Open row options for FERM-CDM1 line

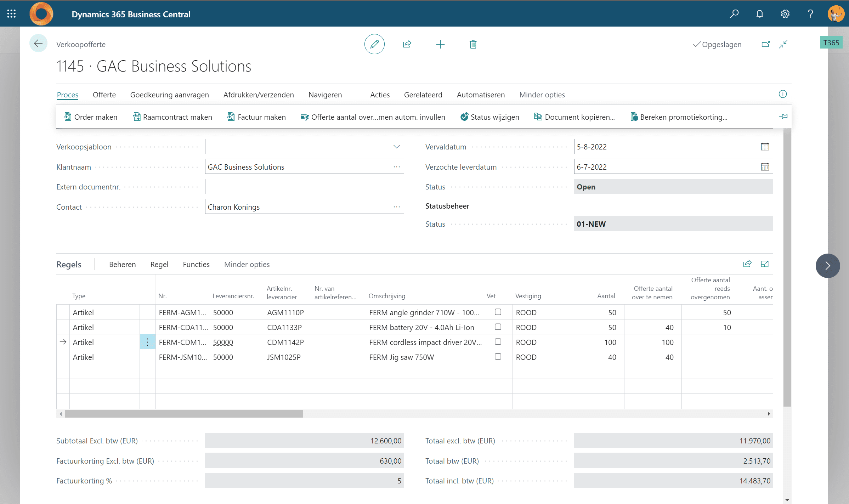tap(147, 342)
